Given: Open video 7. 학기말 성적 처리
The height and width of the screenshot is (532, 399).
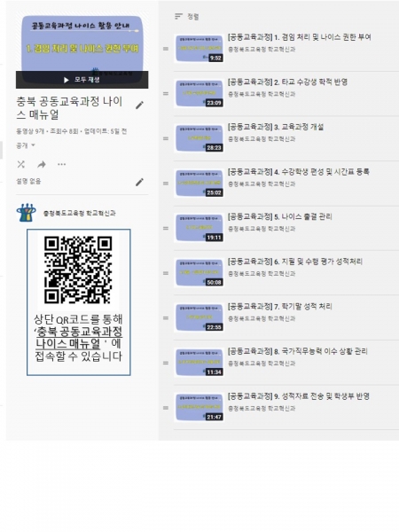Looking at the screenshot, I should [x=280, y=307].
